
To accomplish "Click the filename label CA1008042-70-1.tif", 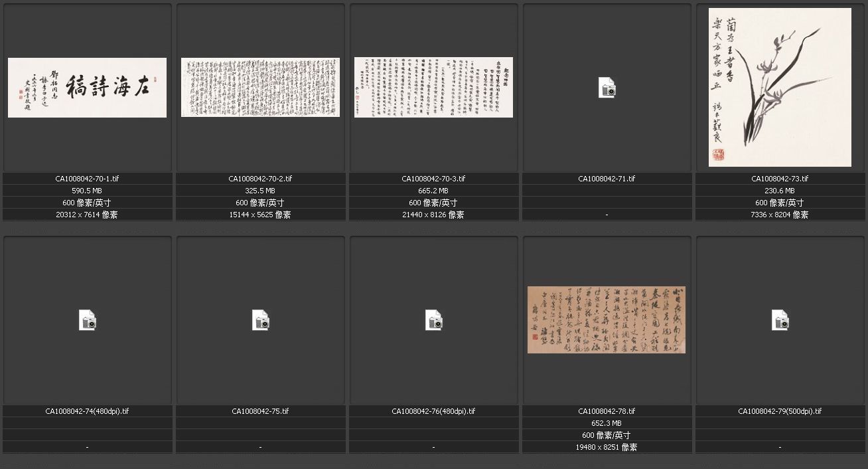I will pyautogui.click(x=87, y=179).
